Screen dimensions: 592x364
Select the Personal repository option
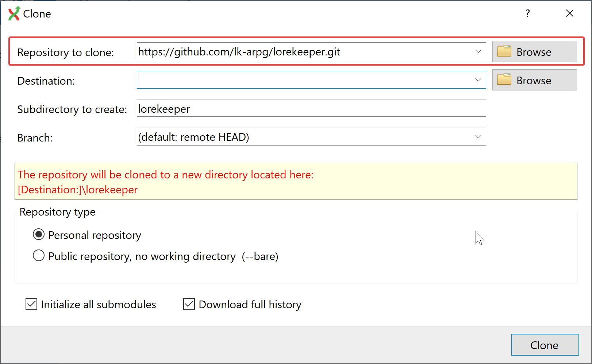point(39,235)
